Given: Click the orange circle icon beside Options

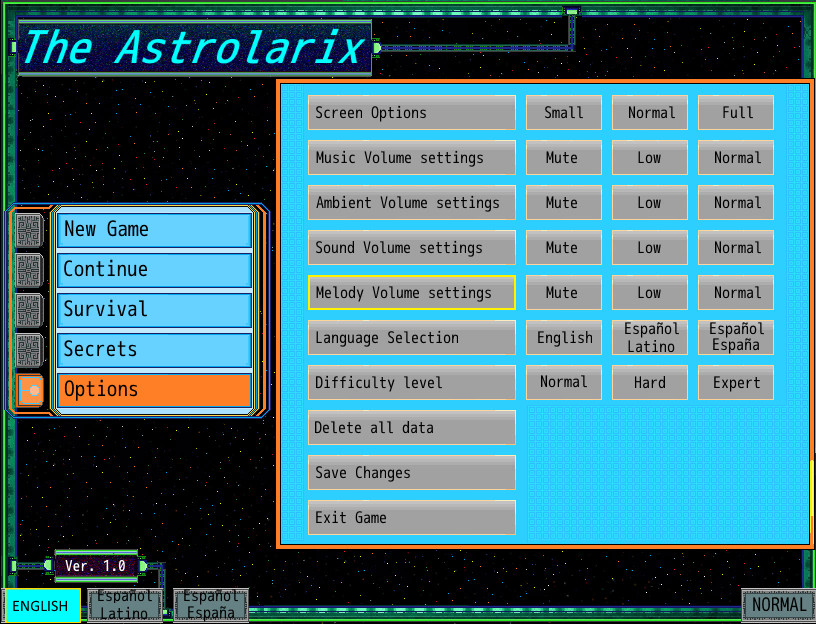Looking at the screenshot, I should (x=27, y=390).
